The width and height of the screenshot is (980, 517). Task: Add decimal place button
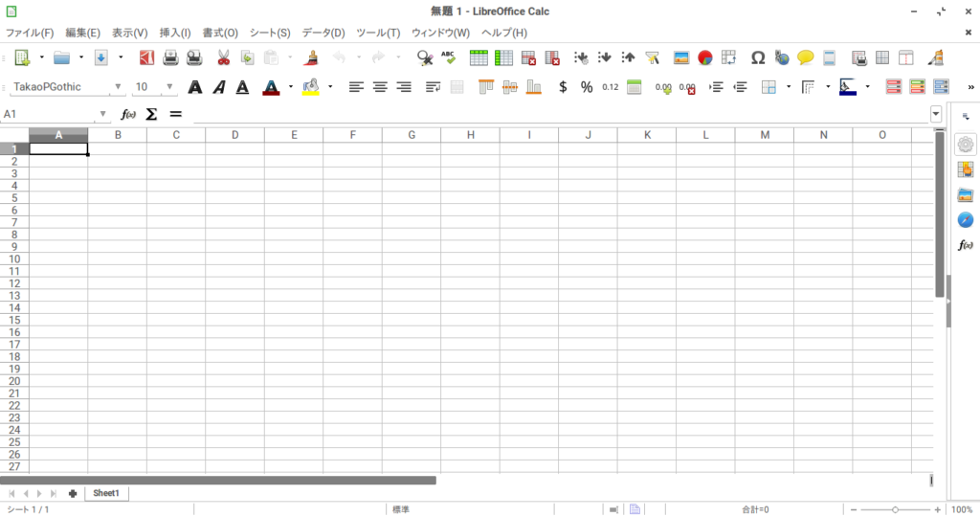[663, 87]
